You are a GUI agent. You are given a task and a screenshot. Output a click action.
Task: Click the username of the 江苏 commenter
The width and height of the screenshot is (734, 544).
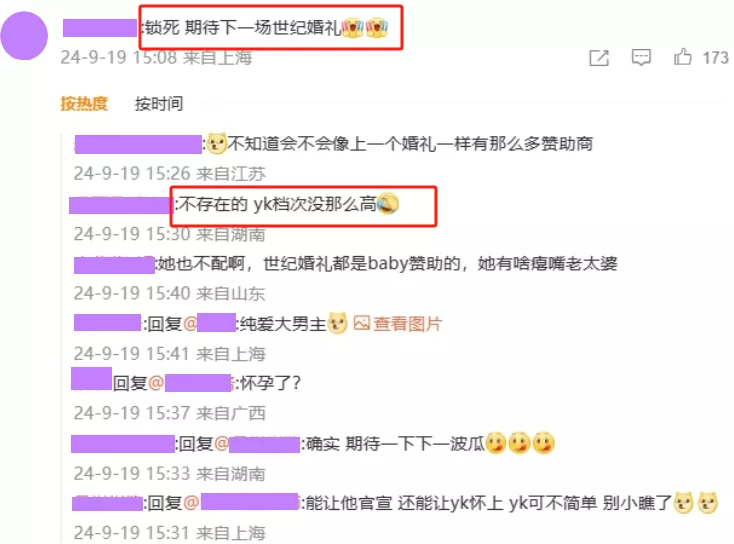138,144
